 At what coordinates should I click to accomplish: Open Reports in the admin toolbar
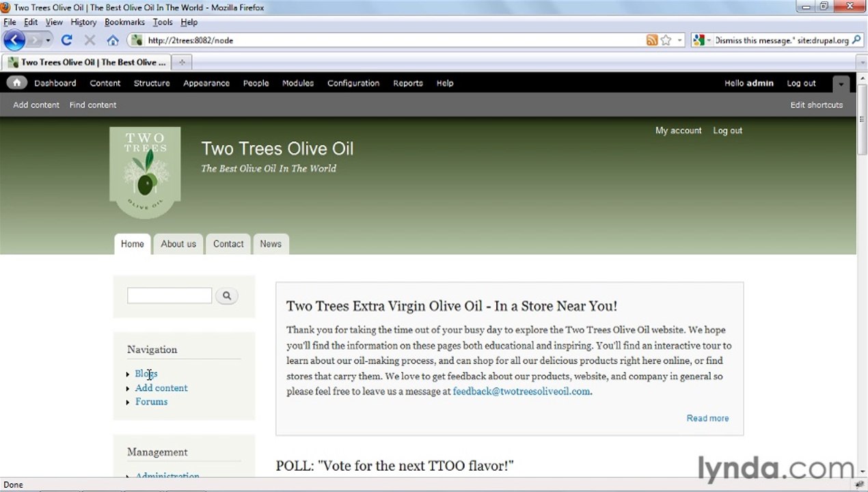coord(408,83)
